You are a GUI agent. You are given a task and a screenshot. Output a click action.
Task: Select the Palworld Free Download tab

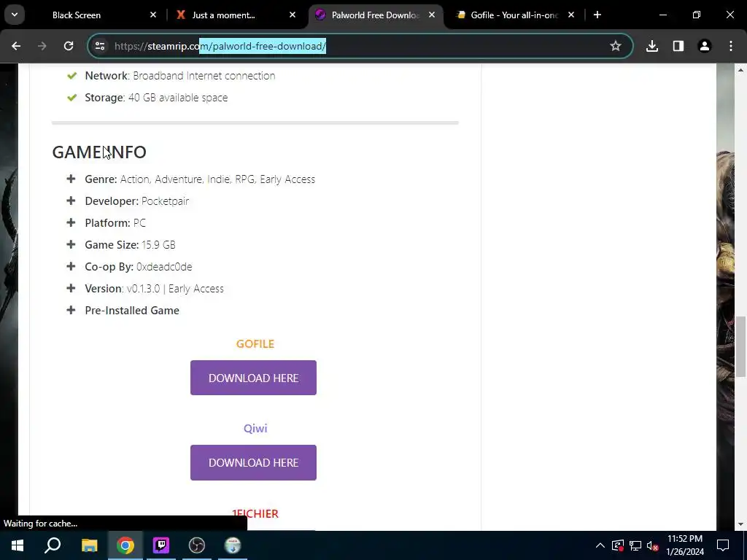(376, 15)
